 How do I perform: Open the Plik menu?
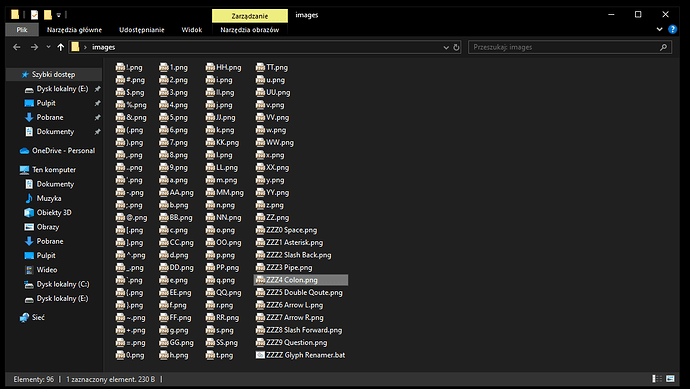pyautogui.click(x=22, y=30)
